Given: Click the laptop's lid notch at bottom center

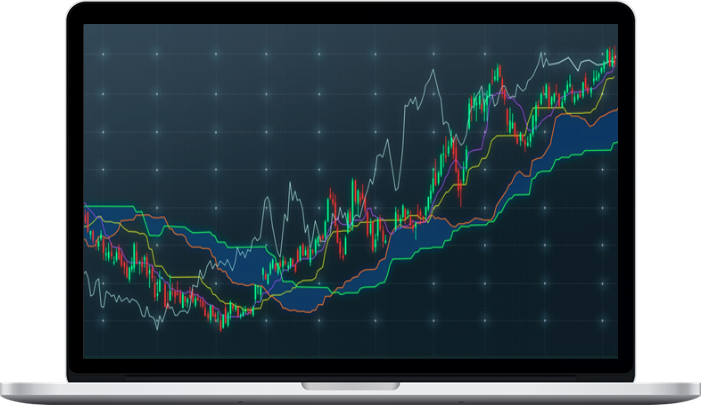Looking at the screenshot, I should pyautogui.click(x=350, y=386).
